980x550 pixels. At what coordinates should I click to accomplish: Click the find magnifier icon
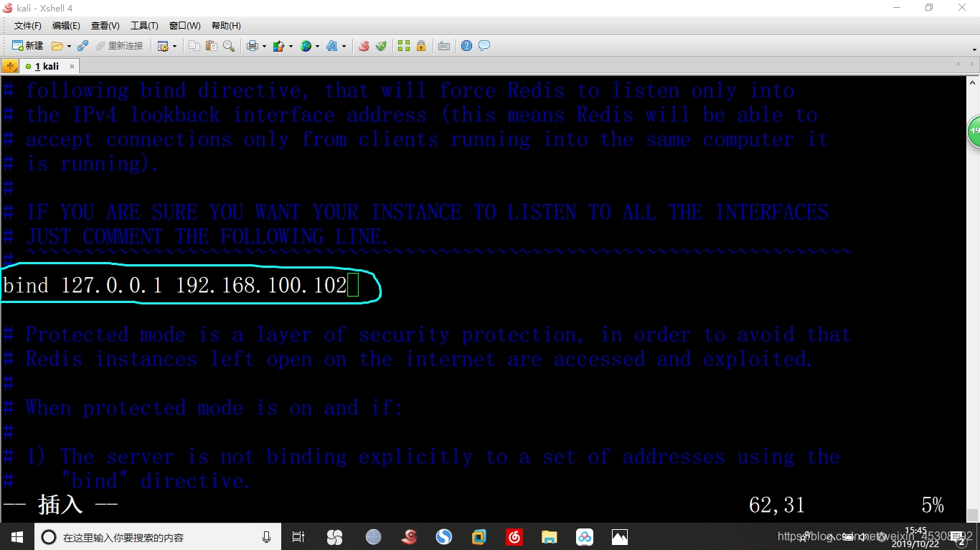(229, 46)
